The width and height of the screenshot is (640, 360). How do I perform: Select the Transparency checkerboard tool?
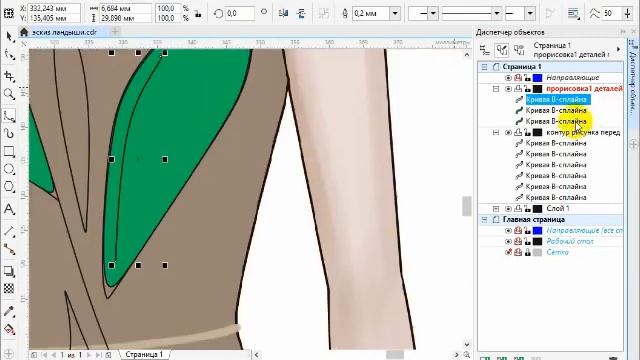pos(9,289)
